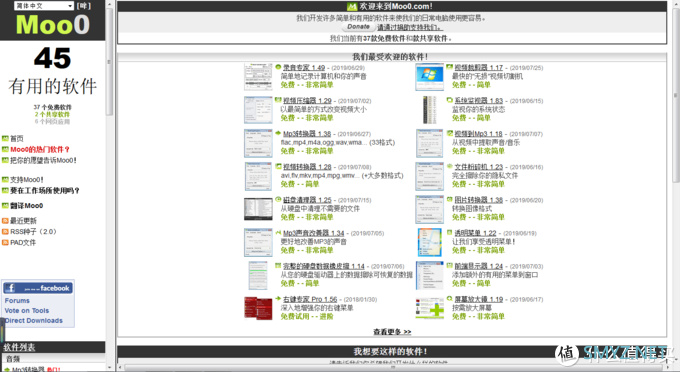
Task: Open Mp3转换器 1.38 software link
Action: pos(307,134)
